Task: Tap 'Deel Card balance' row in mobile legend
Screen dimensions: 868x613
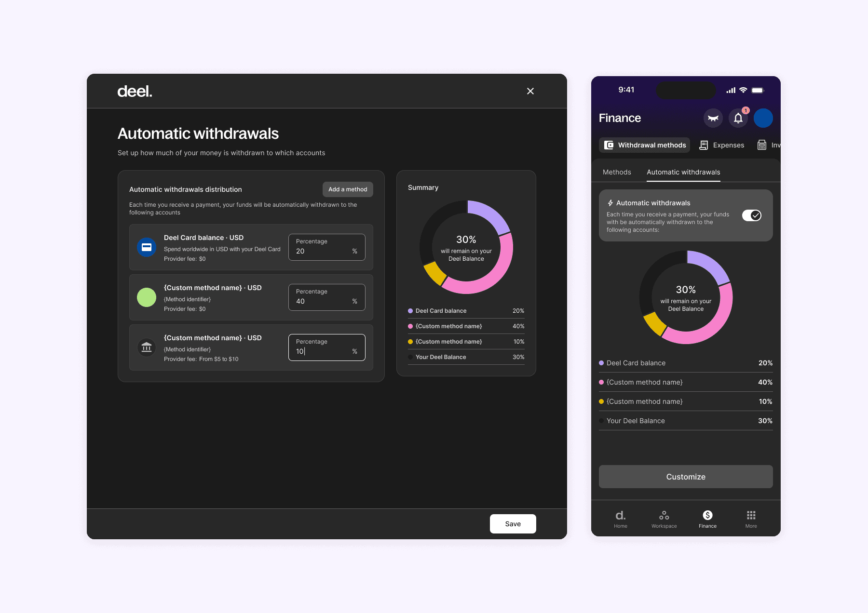Action: click(x=686, y=363)
